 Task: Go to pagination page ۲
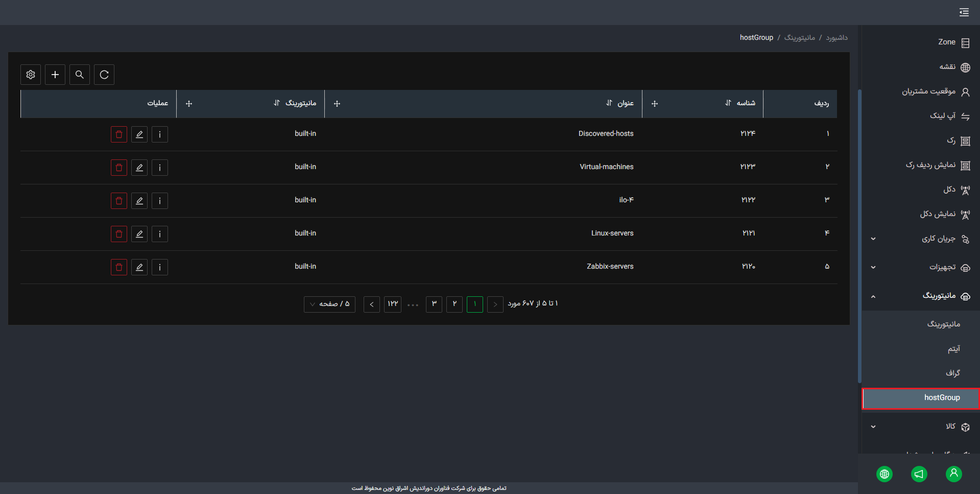(x=455, y=304)
